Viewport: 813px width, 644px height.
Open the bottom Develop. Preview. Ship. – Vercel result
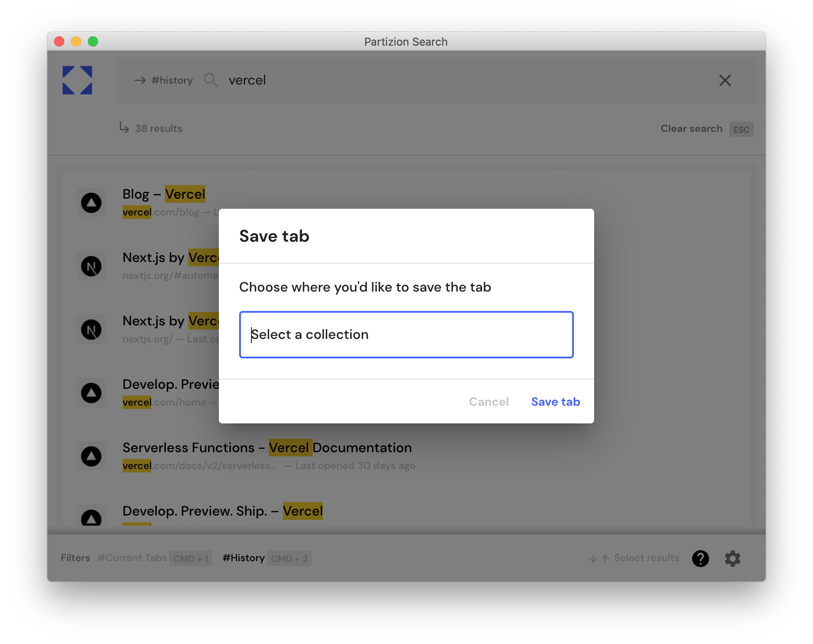coord(223,511)
